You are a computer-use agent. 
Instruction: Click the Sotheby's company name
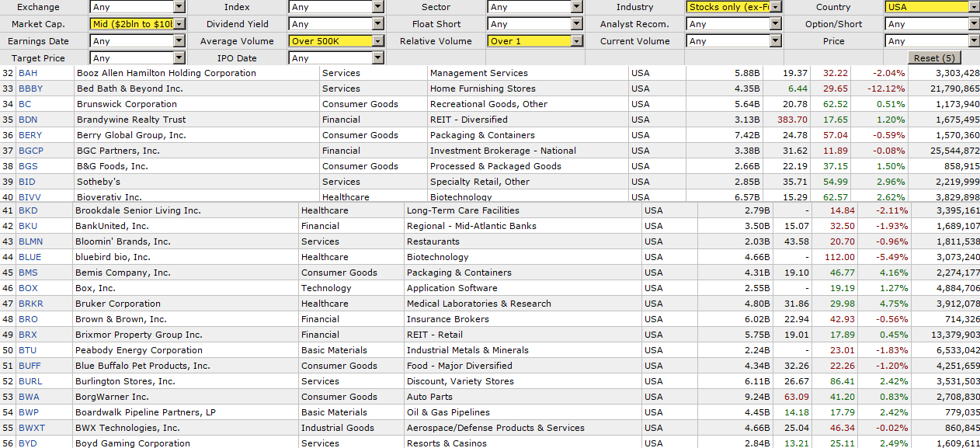point(98,182)
